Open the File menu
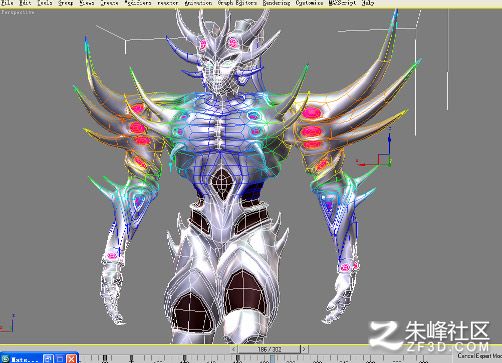This screenshot has width=502, height=363. (x=7, y=3)
